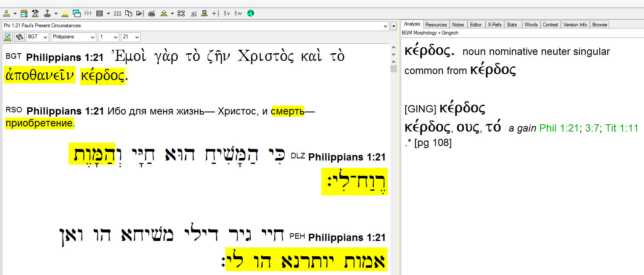Click the '[GING]' lexicon label
Screen dimensions: 644x275
pos(420,109)
